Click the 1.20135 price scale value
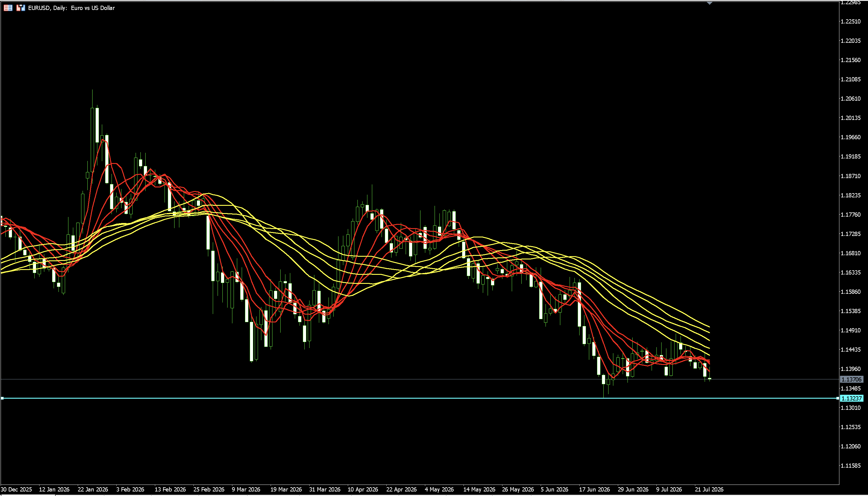 click(x=851, y=118)
